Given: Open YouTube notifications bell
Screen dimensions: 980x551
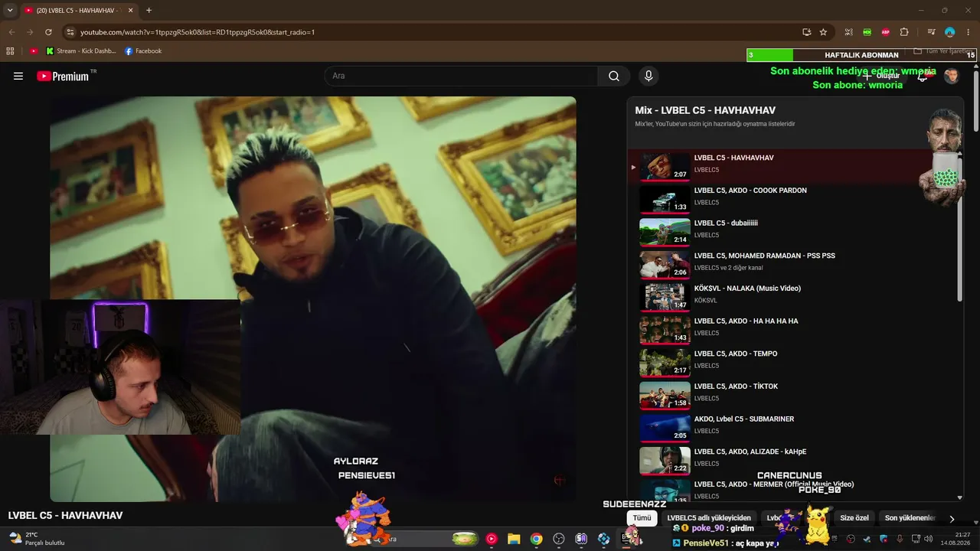Looking at the screenshot, I should pos(923,76).
